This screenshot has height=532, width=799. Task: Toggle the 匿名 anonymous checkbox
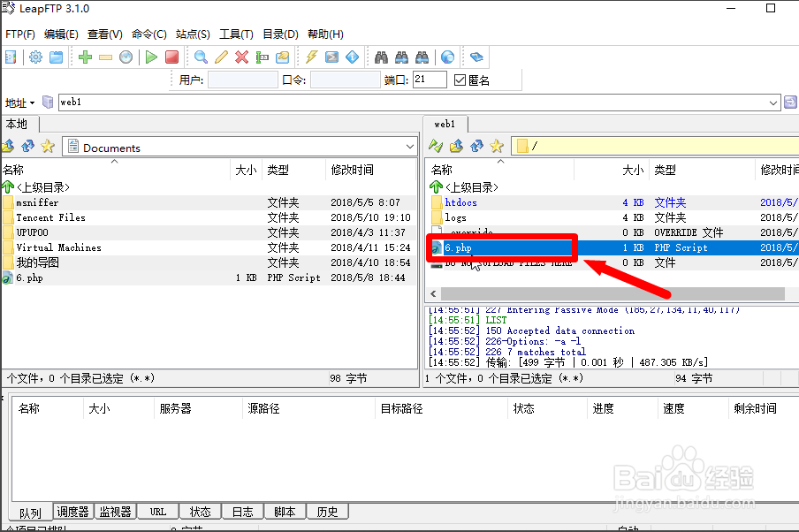click(x=460, y=80)
